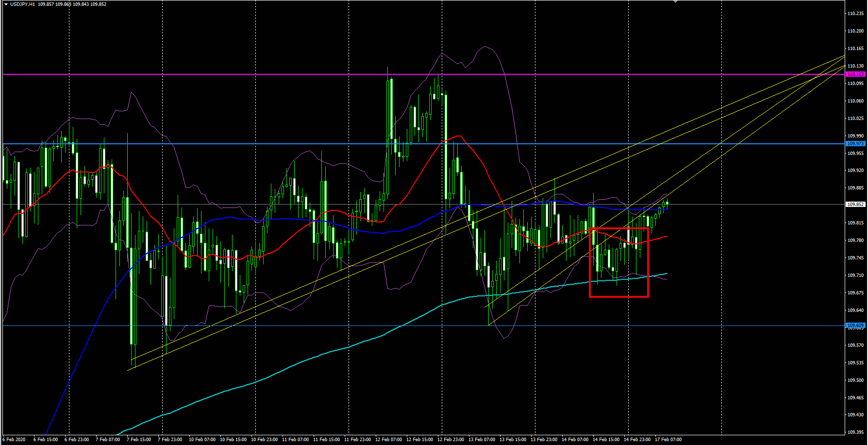868x445 pixels.
Task: Click the 109.500 price scale value
Action: click(x=855, y=380)
